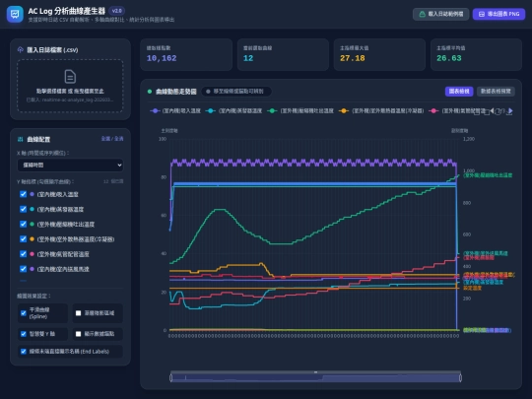Click the sliders icon beside 曲線配置

pyautogui.click(x=21, y=139)
